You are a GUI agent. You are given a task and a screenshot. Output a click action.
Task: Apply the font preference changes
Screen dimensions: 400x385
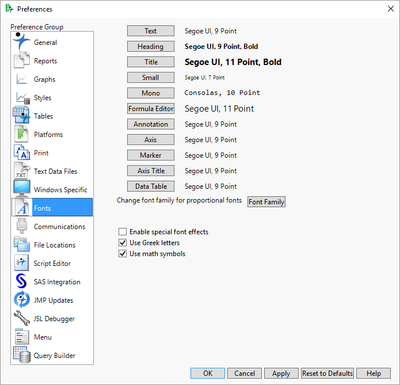coord(281,373)
